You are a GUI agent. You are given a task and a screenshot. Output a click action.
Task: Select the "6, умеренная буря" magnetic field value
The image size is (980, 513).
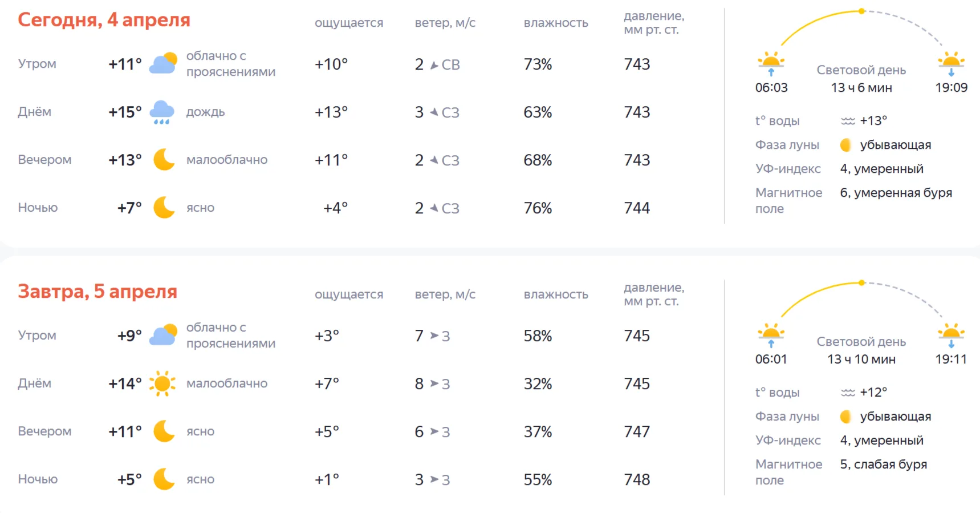(896, 193)
